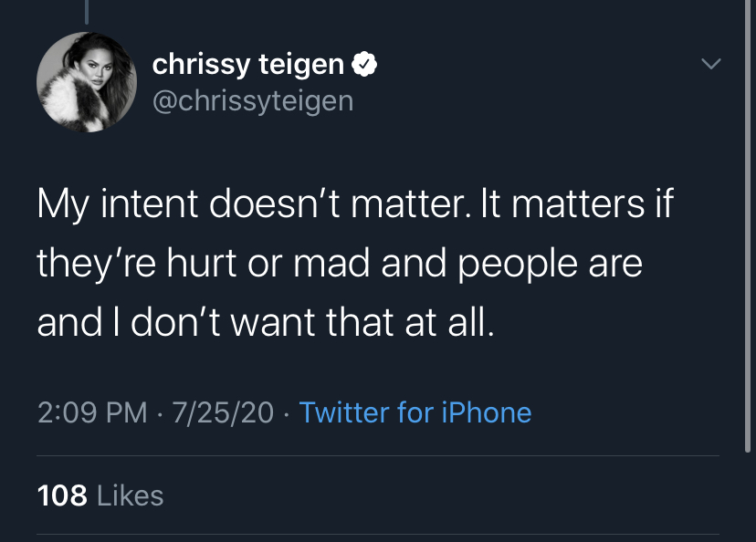
Task: Click the 2:09 PM timestamp
Action: pyautogui.click(x=92, y=412)
